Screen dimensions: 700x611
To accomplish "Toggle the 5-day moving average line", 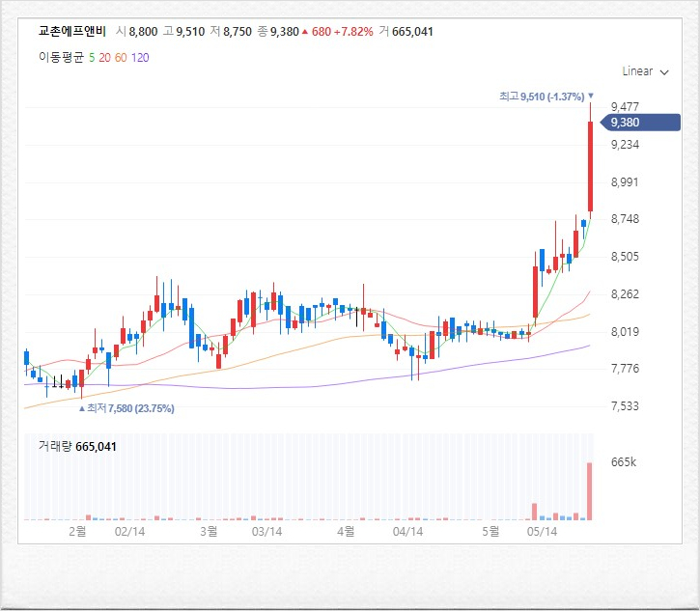I will coord(92,58).
